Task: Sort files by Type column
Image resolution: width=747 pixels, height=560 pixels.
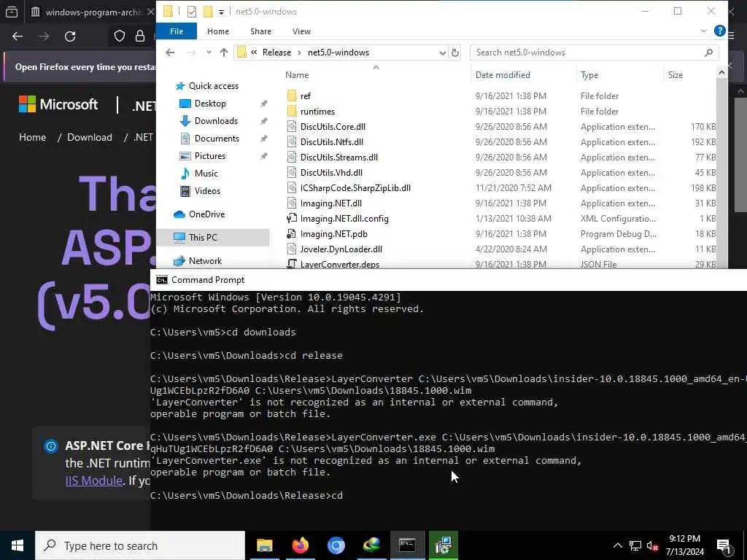Action: pyautogui.click(x=589, y=75)
